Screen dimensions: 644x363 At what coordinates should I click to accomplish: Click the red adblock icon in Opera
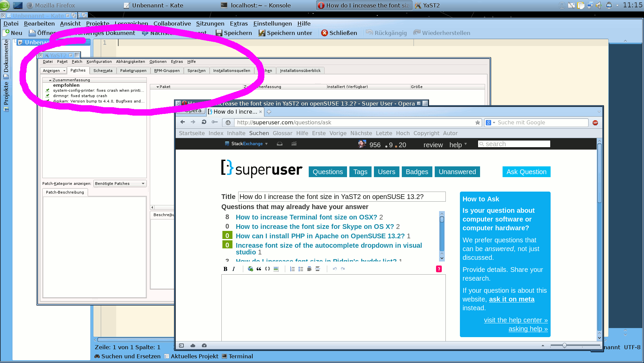[x=595, y=123]
